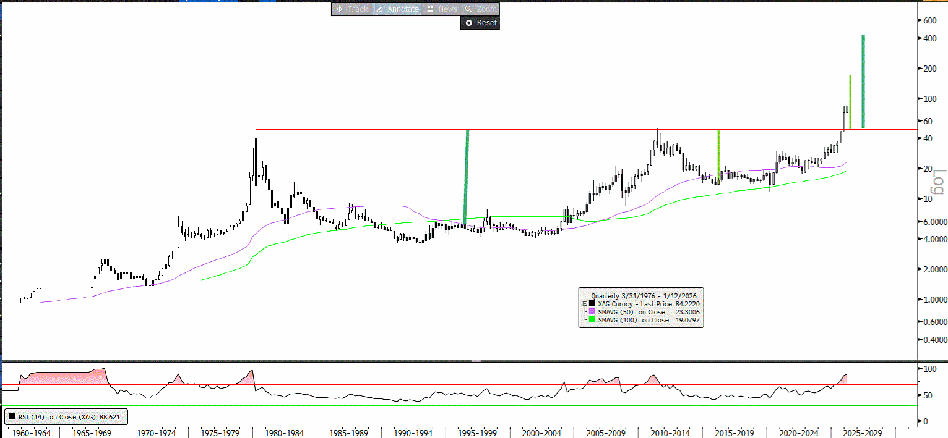This screenshot has height=438, width=948.
Task: Click the 1995-1999 time axis label
Action: 478,433
